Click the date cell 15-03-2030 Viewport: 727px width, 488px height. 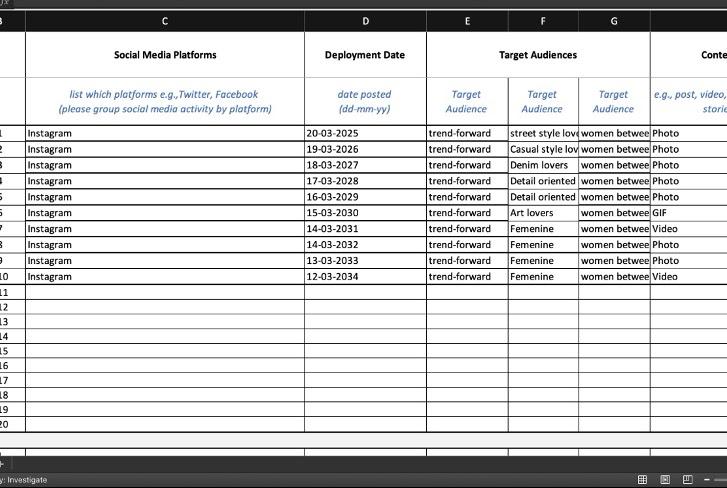click(365, 213)
